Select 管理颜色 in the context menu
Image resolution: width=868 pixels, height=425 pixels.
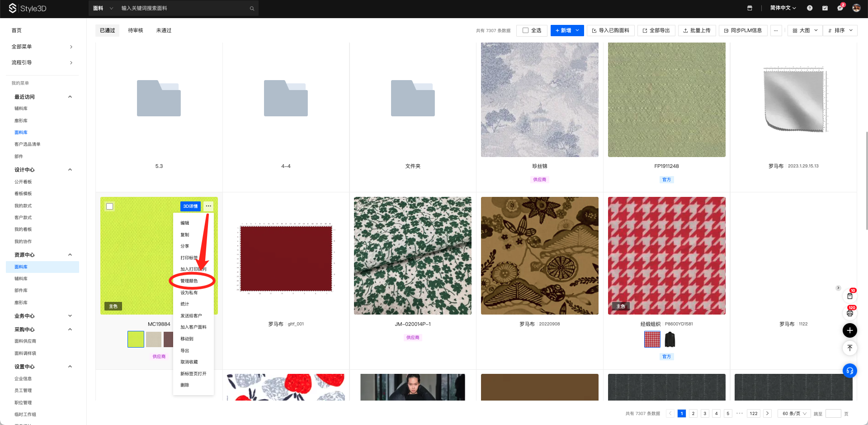(x=189, y=281)
